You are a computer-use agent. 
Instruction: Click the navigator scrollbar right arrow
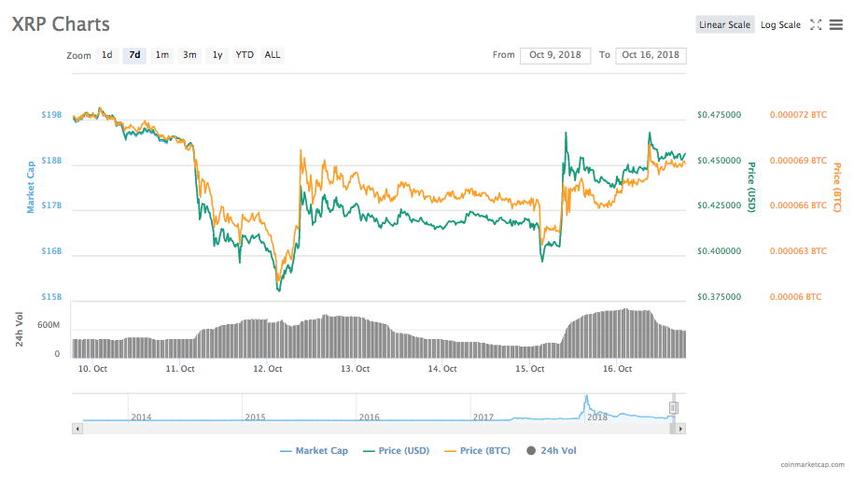click(x=680, y=429)
